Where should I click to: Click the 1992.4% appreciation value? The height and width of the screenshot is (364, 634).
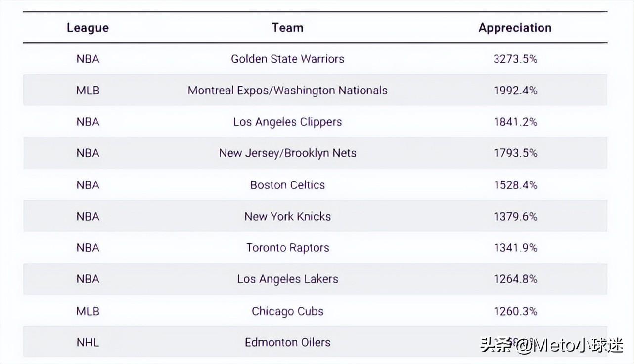coord(515,91)
